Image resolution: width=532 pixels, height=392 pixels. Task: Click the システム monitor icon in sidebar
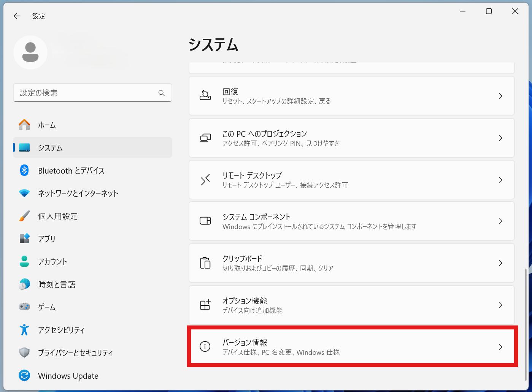(24, 148)
